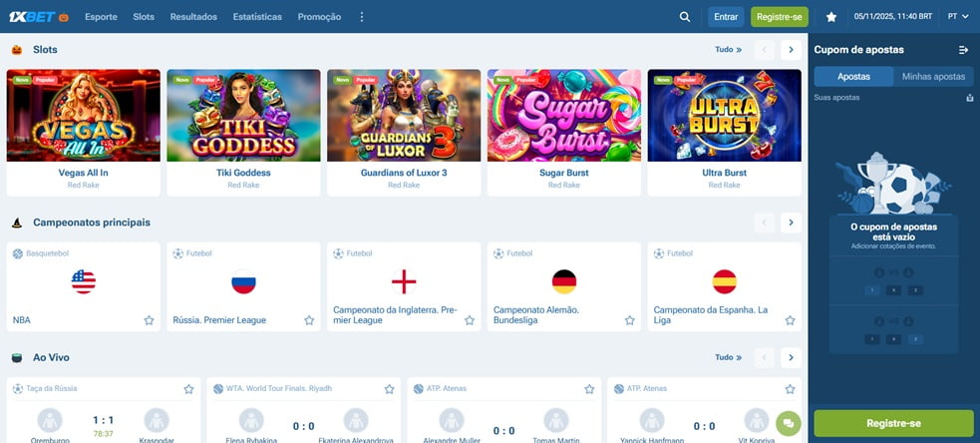Viewport: 980px width, 443px height.
Task: Star the Taça da Rússia match
Action: (188, 388)
